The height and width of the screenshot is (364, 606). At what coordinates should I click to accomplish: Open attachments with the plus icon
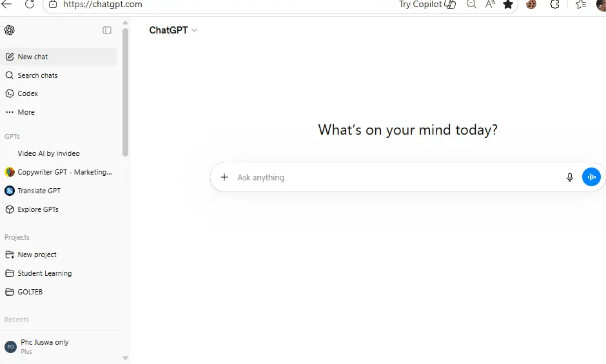click(224, 177)
